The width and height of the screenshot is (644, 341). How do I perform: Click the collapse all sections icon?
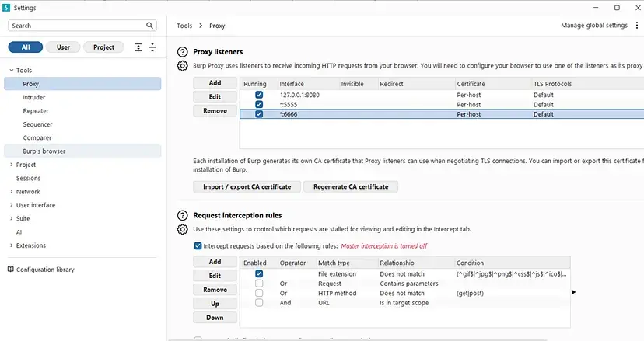152,47
